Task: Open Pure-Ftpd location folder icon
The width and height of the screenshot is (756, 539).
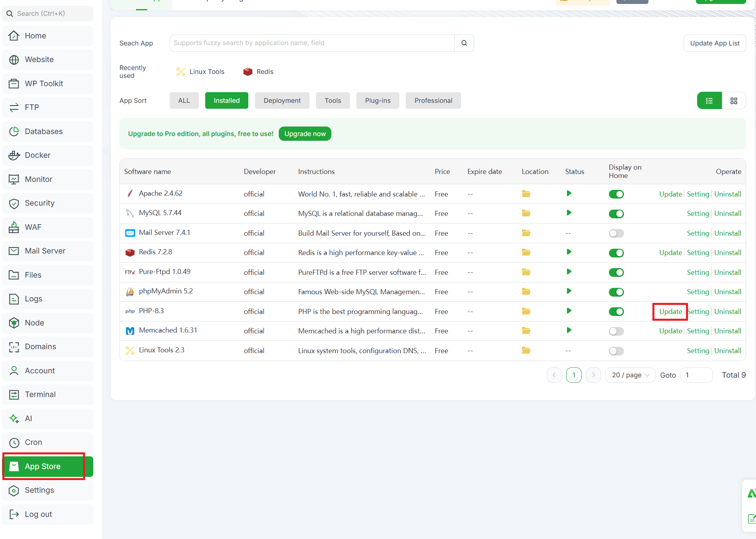Action: (526, 272)
